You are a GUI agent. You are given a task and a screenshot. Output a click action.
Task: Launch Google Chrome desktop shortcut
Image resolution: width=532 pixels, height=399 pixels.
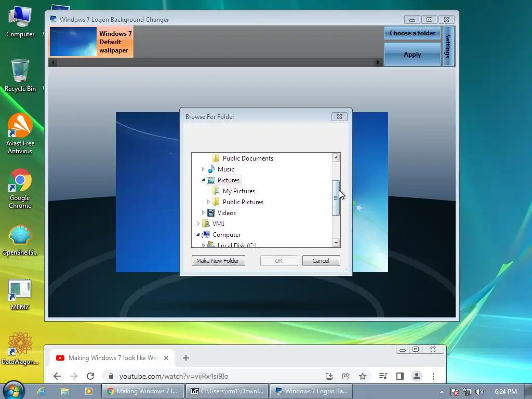(x=20, y=188)
